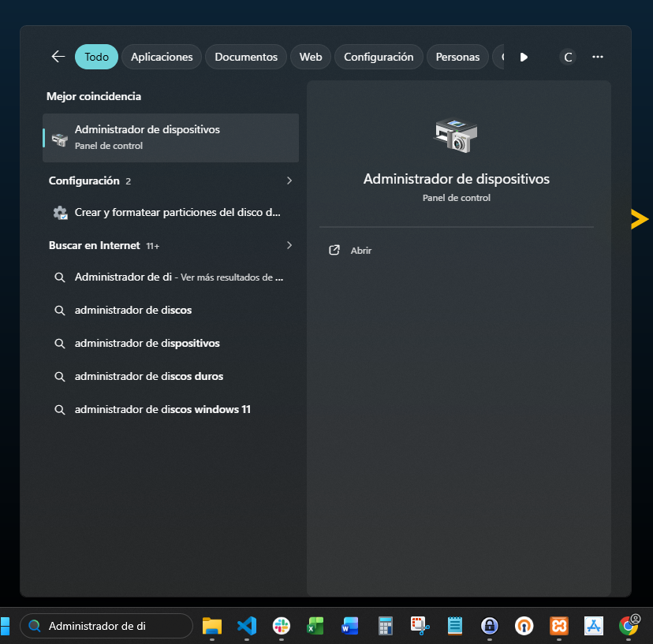The image size is (653, 644).
Task: Open Slack from the taskbar
Action: point(282,626)
